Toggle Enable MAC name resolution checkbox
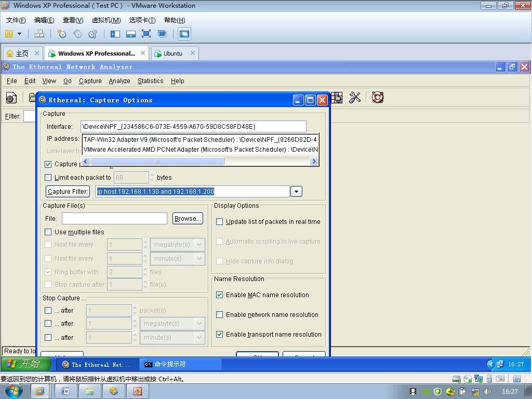The image size is (532, 399). click(x=220, y=295)
